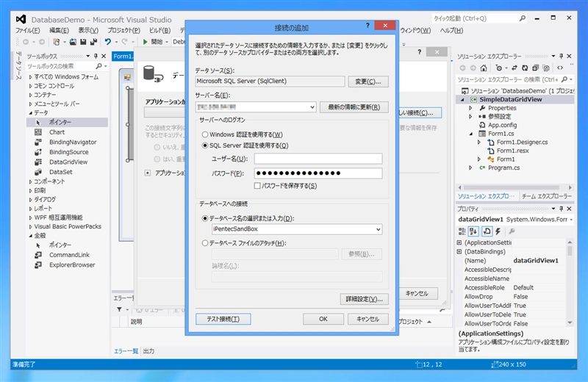This screenshot has width=588, height=382.
Task: Click the パスワード input field
Action: tap(318, 173)
